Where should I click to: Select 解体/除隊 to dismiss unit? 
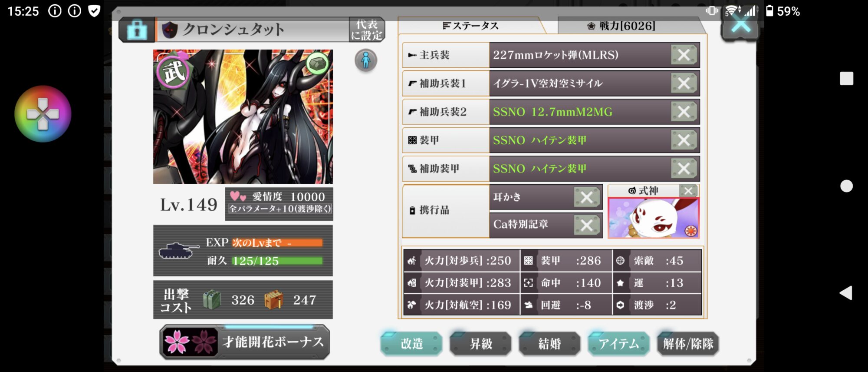coord(688,344)
